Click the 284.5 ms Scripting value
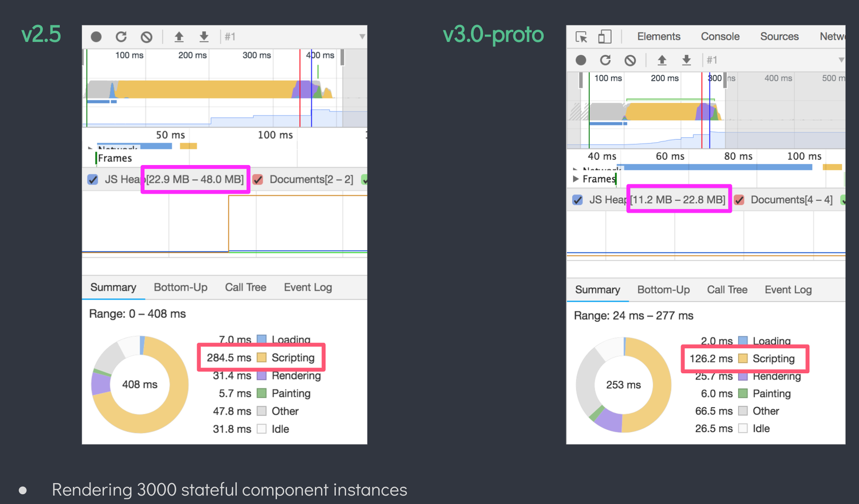859x504 pixels. pyautogui.click(x=229, y=358)
